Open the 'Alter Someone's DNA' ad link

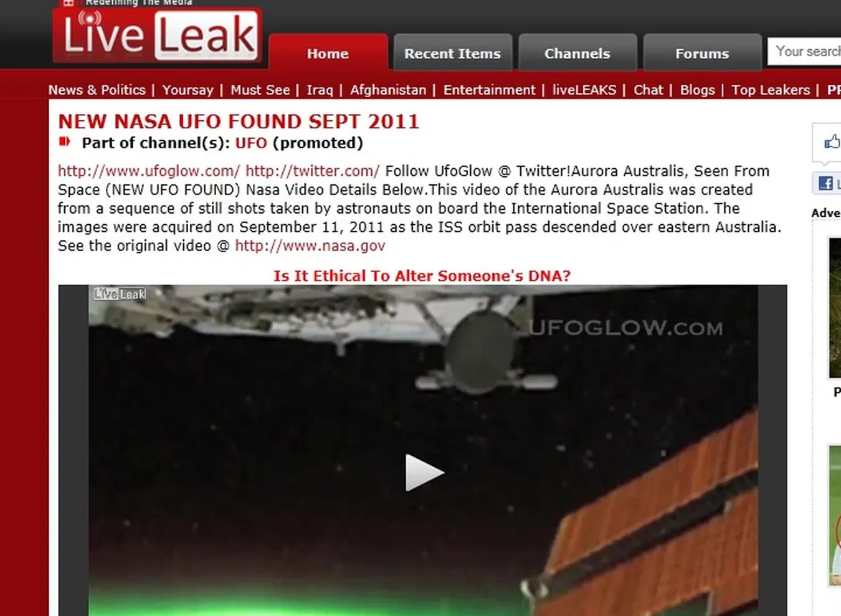tap(422, 275)
